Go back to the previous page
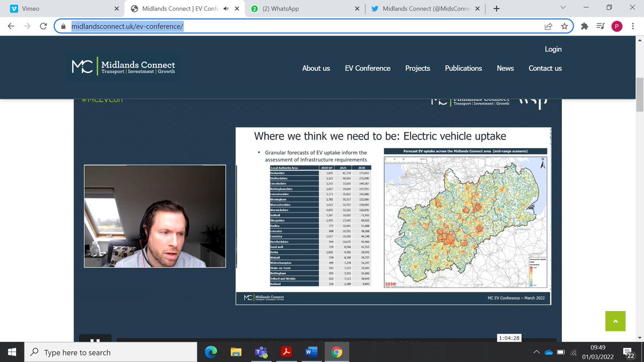The image size is (644, 362). coord(11,26)
